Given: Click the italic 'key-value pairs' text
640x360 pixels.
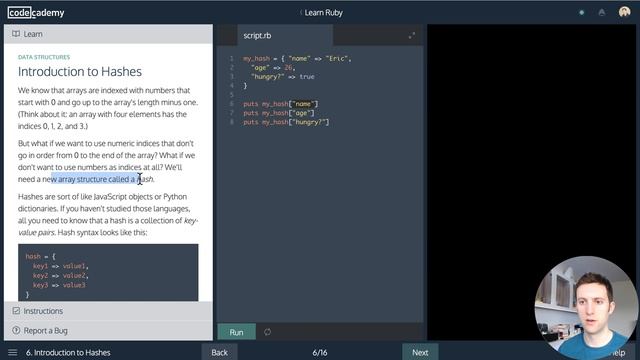Looking at the screenshot, I should pyautogui.click(x=108, y=227).
